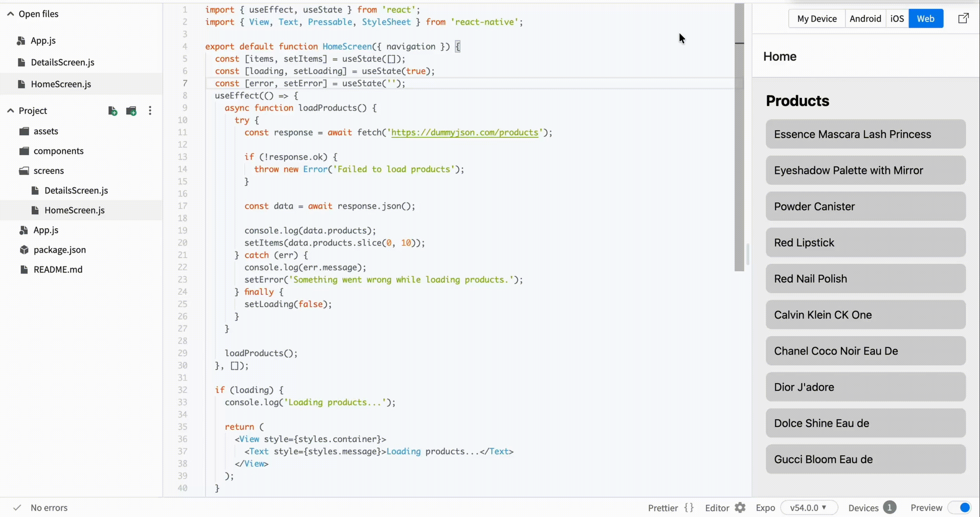Click the new file icon in Project
This screenshot has width=980, height=517.
[x=112, y=111]
